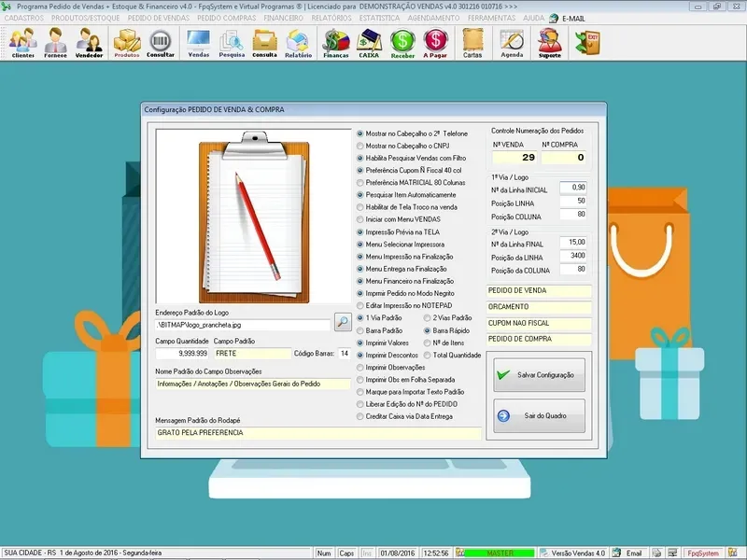Viewport: 747px width, 560px height.
Task: Enable Mostrar no Cabeçalho o CNPJ
Action: click(360, 147)
